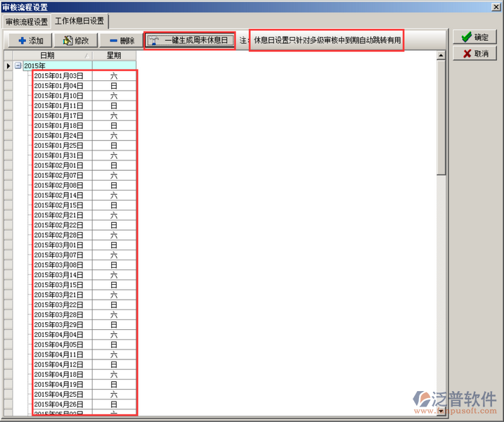
Task: Select row 2015年02月28日
Action: [x=84, y=236]
